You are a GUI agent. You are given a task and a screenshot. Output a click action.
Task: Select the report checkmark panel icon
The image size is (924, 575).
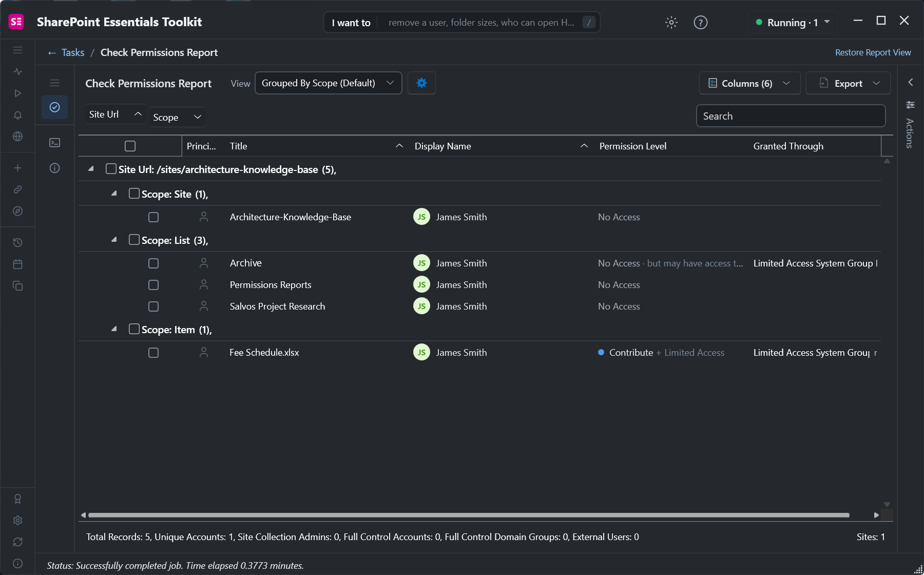point(54,107)
